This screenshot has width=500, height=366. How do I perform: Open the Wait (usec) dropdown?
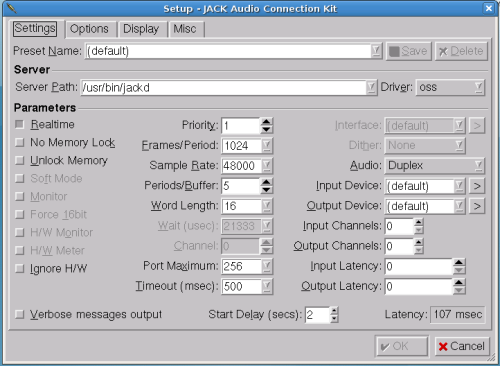(267, 226)
